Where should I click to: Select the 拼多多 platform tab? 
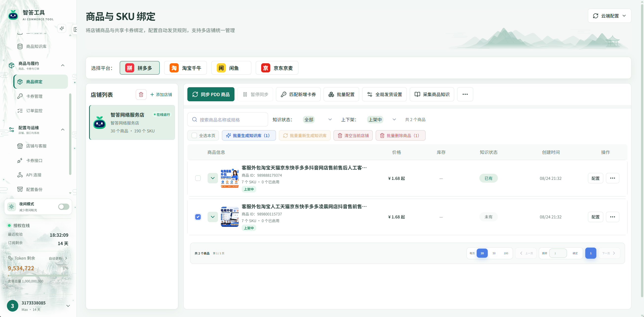(139, 68)
